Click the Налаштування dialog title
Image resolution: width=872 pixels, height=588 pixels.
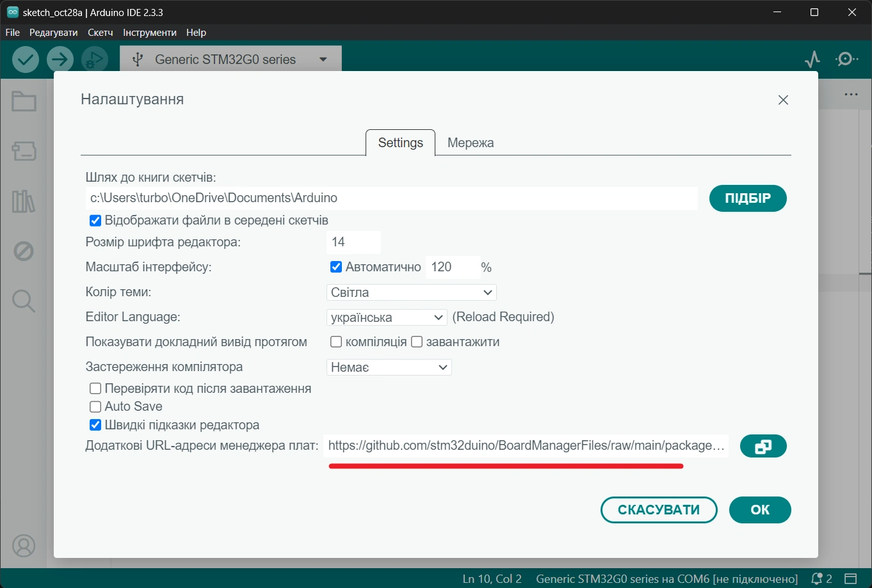(133, 99)
